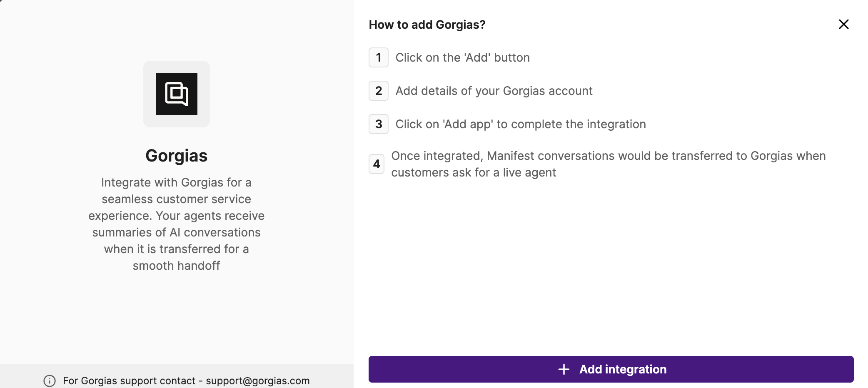Open the support@gorgias.com email link
This screenshot has height=388, width=868.
tap(257, 380)
